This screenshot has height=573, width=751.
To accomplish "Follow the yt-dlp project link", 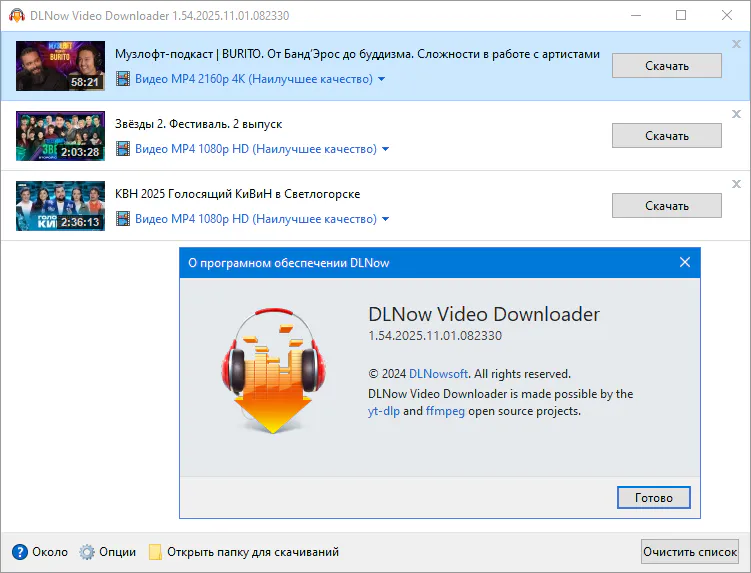I will click(383, 410).
